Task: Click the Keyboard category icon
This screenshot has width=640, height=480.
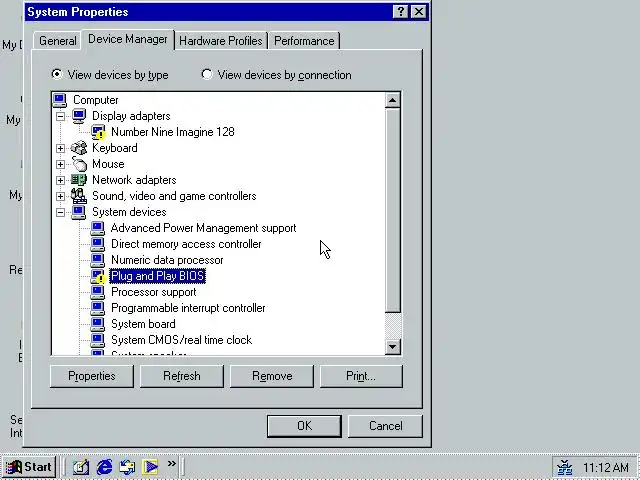Action: pyautogui.click(x=79, y=148)
